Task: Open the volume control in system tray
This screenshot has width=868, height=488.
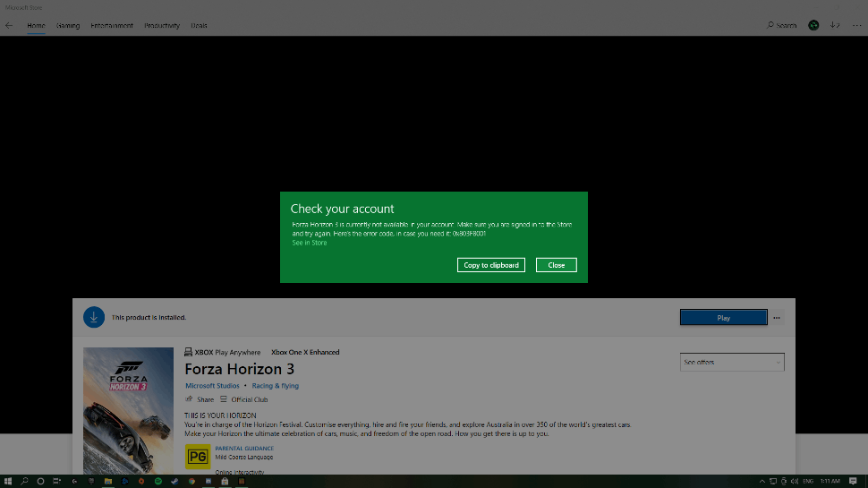Action: coord(795,482)
